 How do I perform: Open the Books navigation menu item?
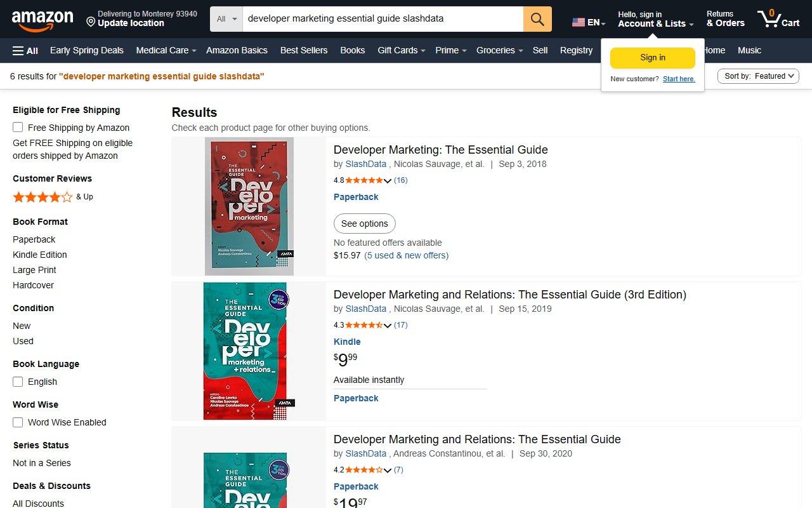click(352, 50)
